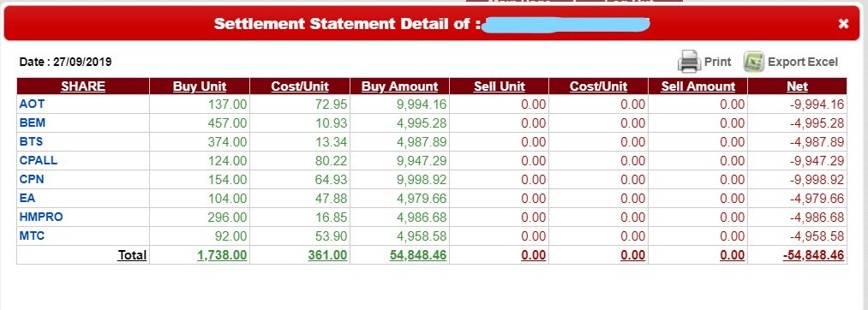Click AOT buy unit 137.00
This screenshot has width=868, height=310.
click(228, 104)
